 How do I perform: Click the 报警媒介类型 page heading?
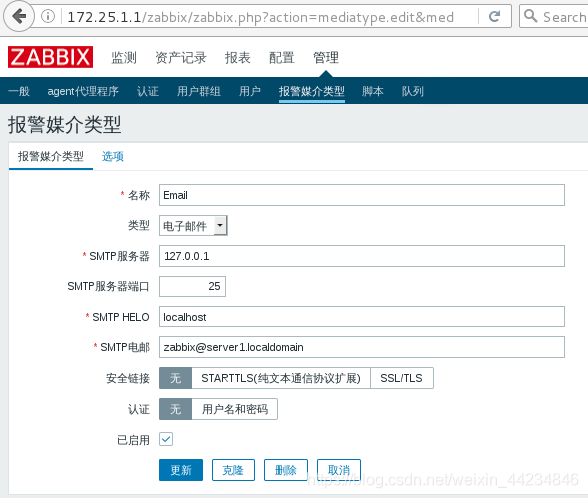click(64, 124)
